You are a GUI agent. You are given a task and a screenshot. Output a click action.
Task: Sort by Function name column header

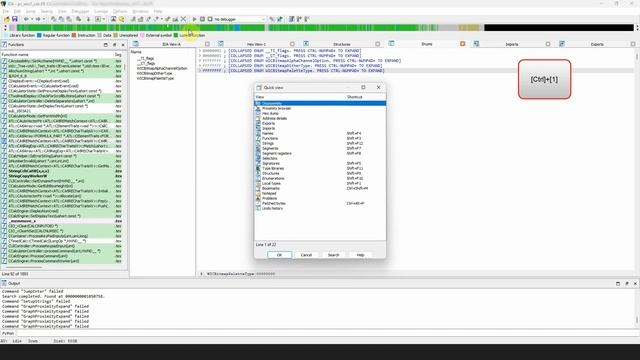56,55
